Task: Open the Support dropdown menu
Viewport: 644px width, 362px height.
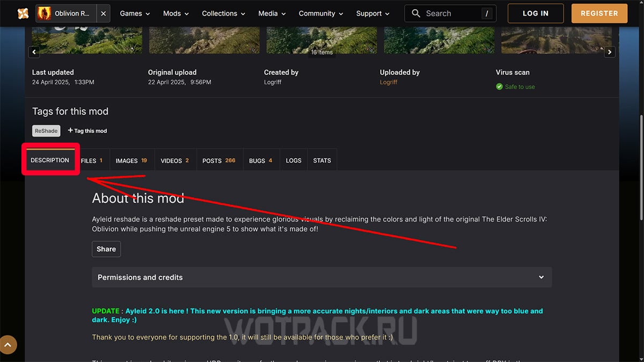Action: click(373, 13)
